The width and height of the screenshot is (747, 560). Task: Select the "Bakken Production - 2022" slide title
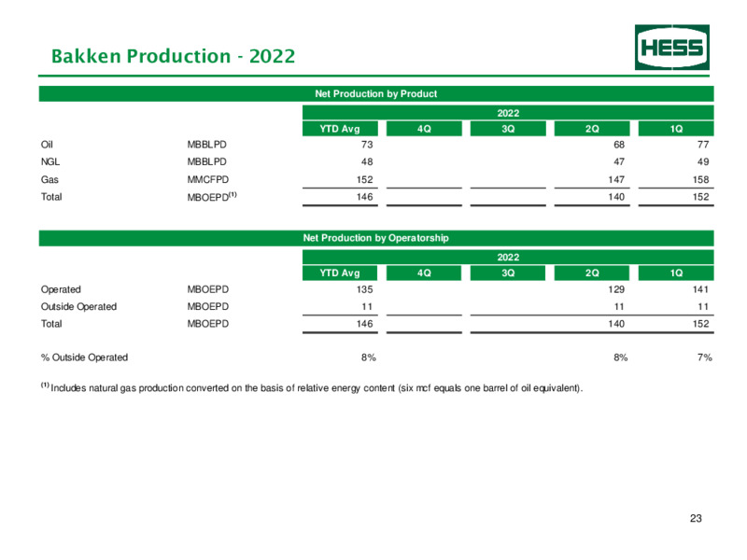173,56
